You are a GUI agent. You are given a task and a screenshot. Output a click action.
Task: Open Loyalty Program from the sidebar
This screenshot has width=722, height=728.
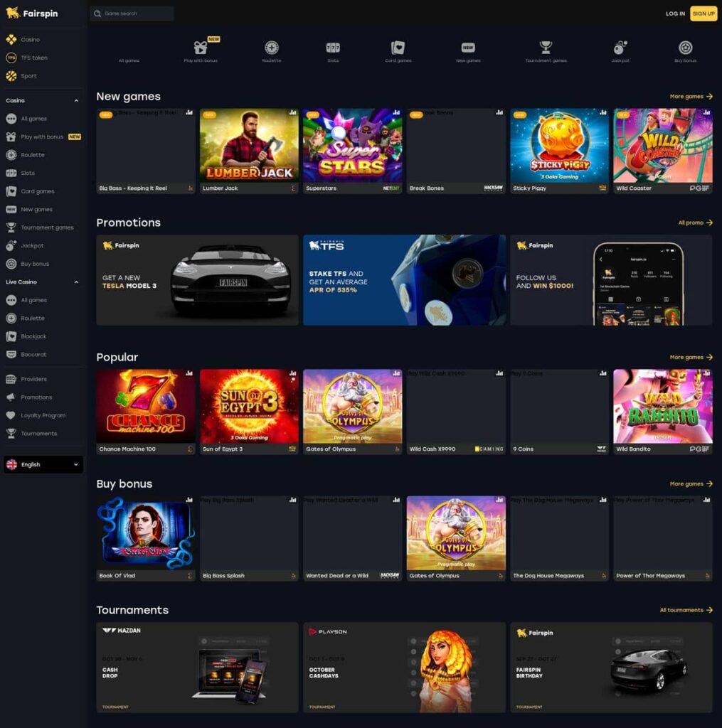tap(43, 415)
